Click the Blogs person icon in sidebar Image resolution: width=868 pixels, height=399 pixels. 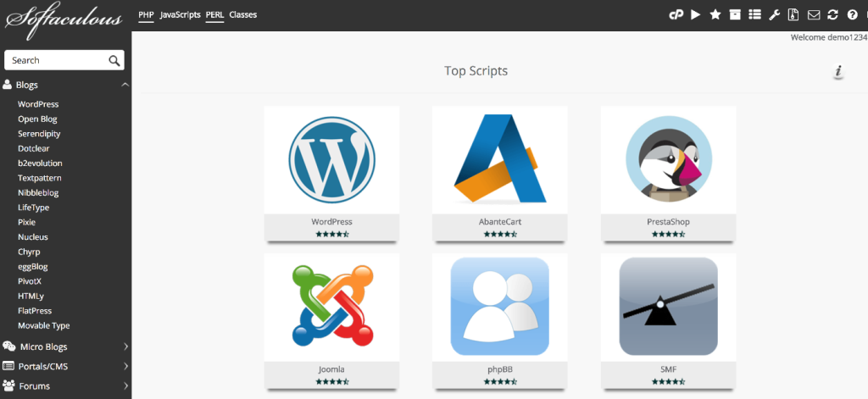pyautogui.click(x=7, y=85)
